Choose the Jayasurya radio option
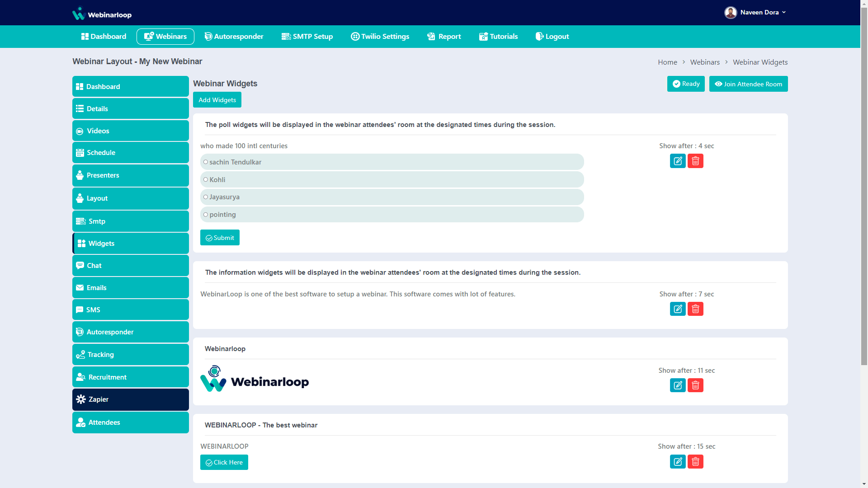 [x=206, y=197]
